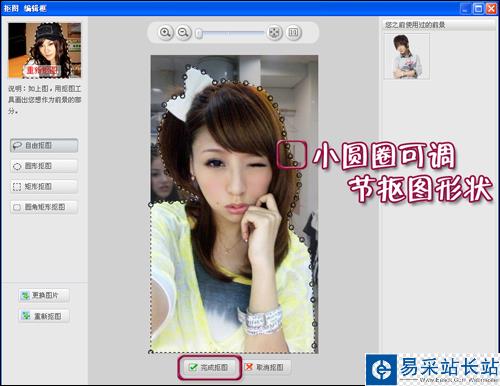Click the ellipse icon on 圆形抠图
This screenshot has width=500, height=386.
tap(17, 166)
